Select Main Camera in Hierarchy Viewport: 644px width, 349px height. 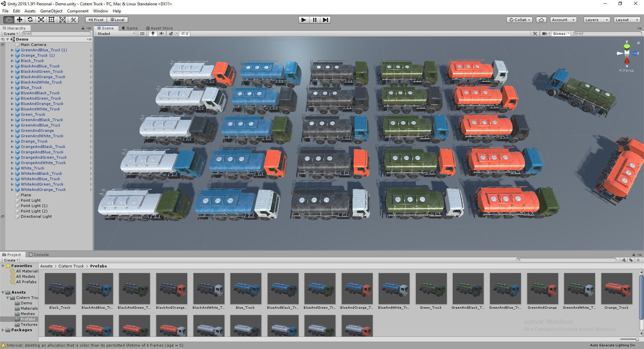(34, 45)
